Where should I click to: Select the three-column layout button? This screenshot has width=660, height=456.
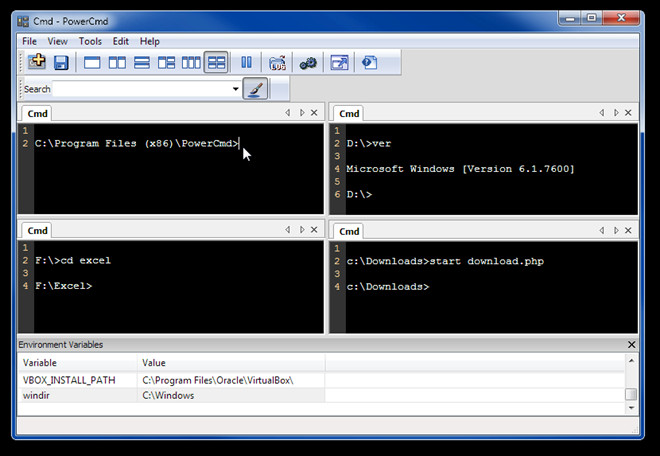191,63
